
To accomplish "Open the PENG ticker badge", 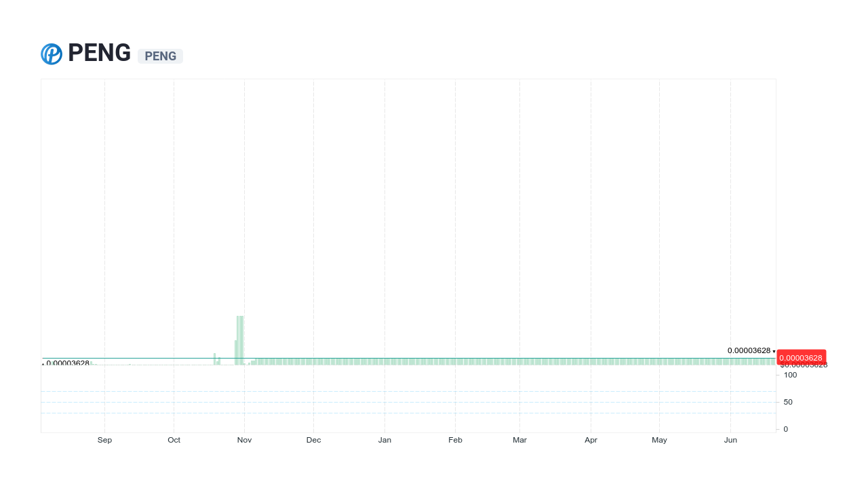I will (160, 56).
